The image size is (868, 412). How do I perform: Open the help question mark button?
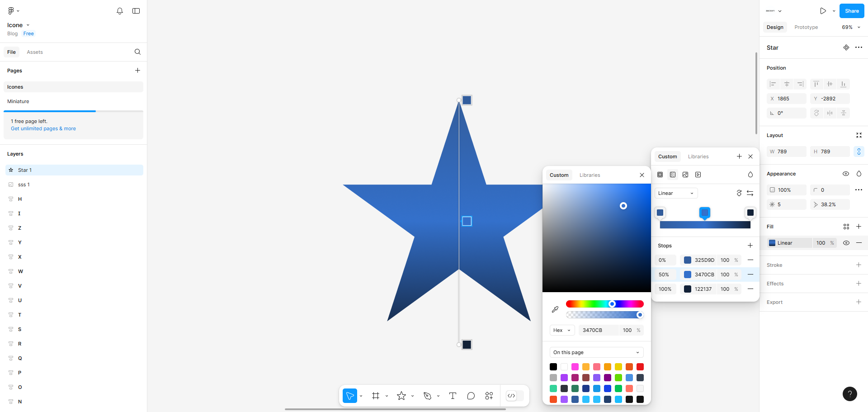tap(850, 393)
